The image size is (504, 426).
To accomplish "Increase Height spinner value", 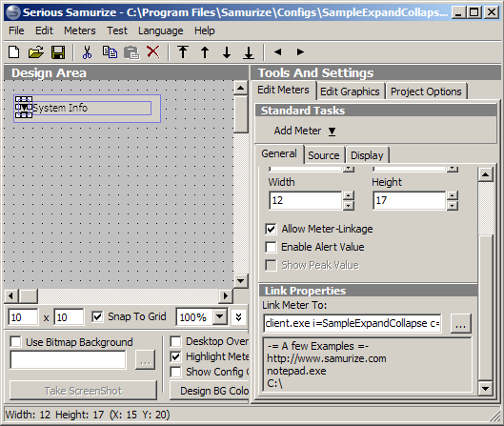I will (x=453, y=195).
